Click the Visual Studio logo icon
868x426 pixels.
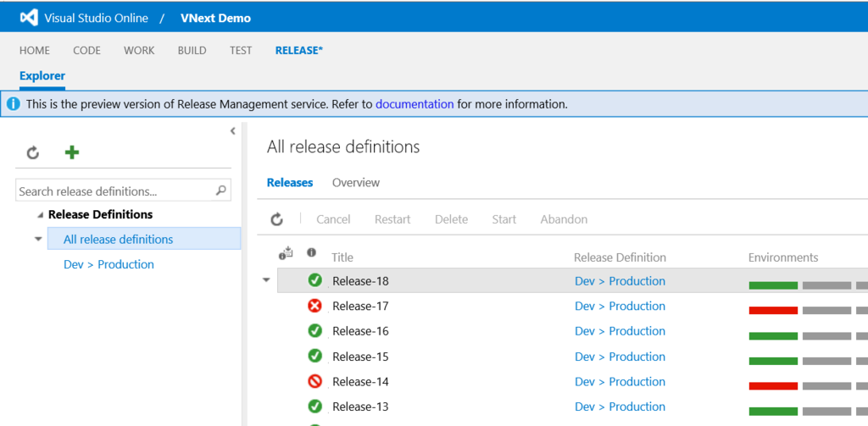29,18
